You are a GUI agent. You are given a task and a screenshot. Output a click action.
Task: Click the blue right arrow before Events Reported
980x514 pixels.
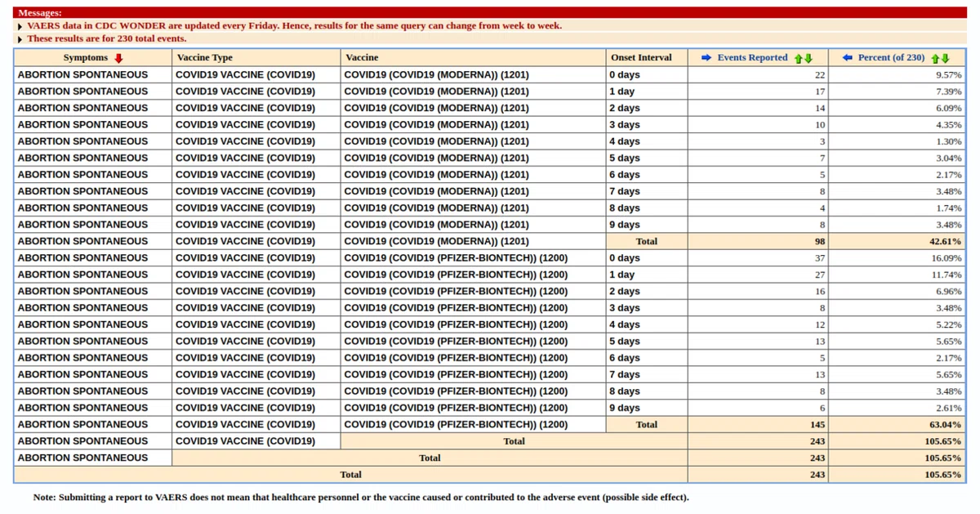707,58
